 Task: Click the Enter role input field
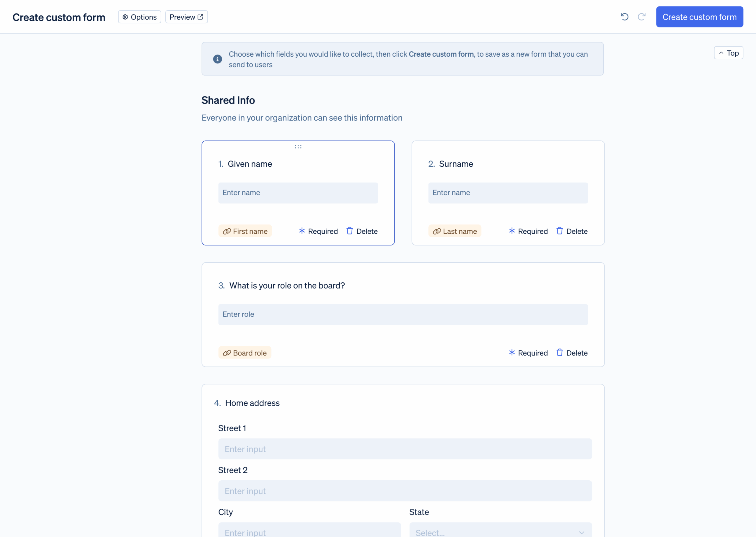(403, 315)
